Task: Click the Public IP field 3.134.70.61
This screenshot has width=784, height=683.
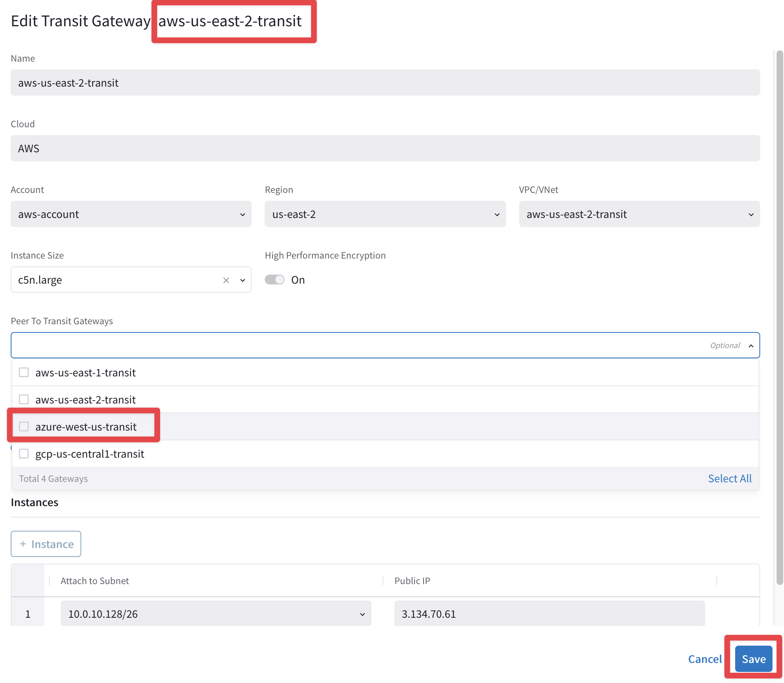Action: coord(550,614)
